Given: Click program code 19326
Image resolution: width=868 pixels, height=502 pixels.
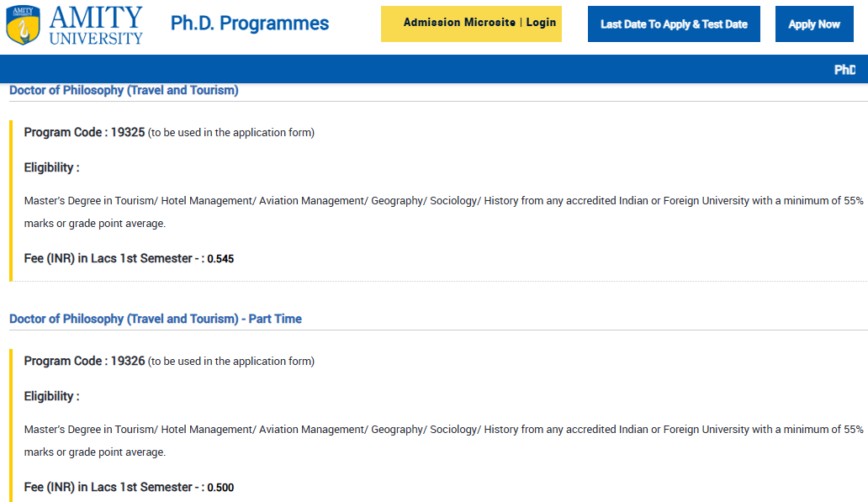Looking at the screenshot, I should [x=128, y=361].
